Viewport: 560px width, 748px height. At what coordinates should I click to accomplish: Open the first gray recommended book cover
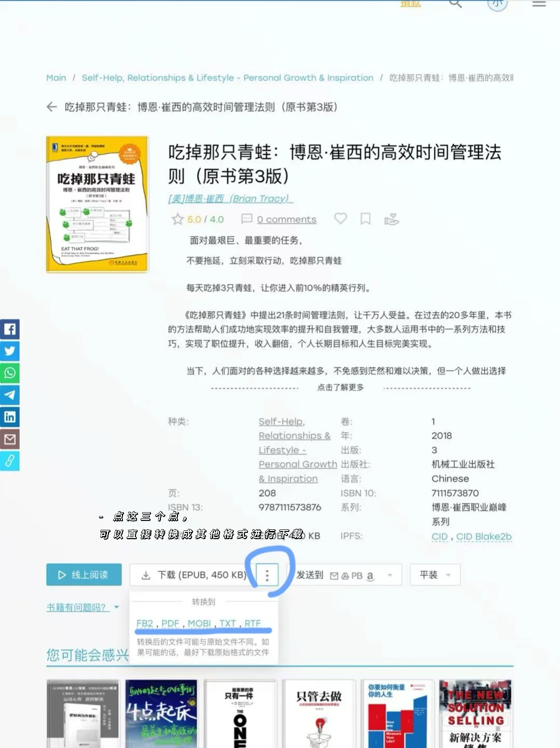(x=83, y=714)
